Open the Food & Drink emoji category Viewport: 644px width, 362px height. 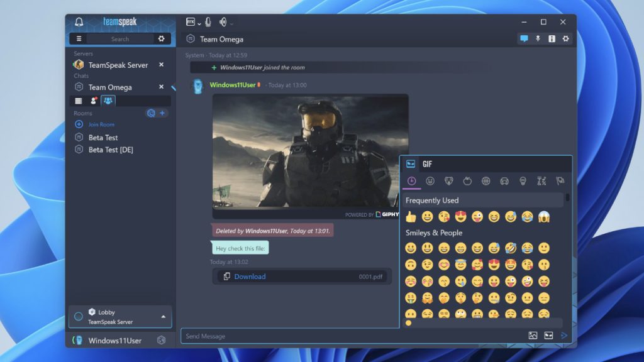[468, 181]
